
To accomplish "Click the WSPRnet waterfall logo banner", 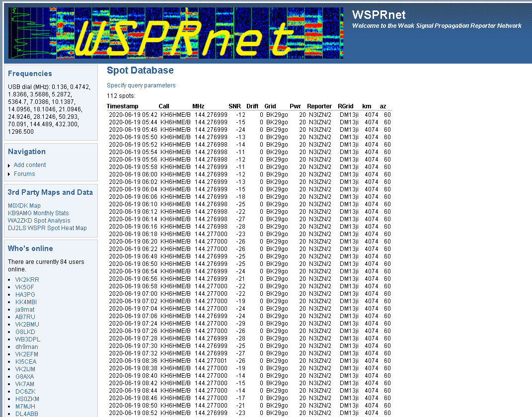I will pos(176,33).
